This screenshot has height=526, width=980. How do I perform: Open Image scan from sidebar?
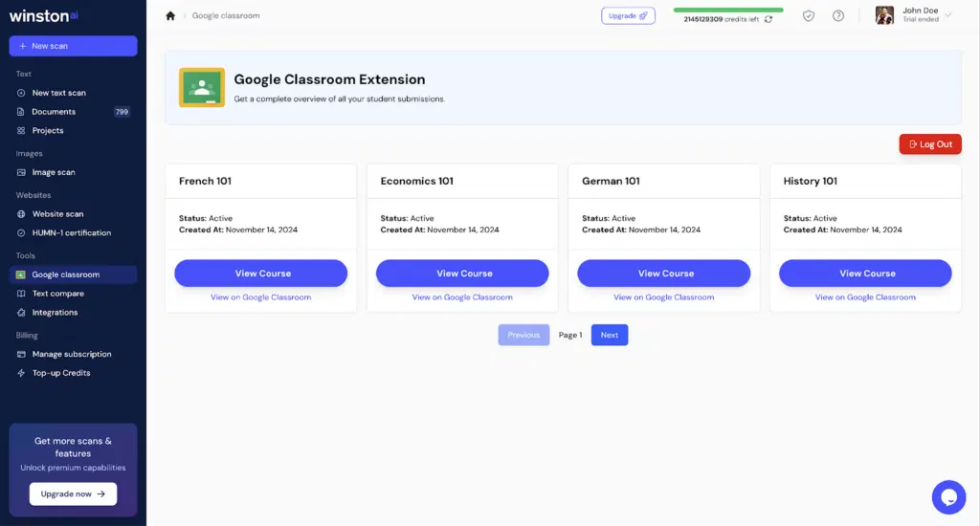point(53,172)
